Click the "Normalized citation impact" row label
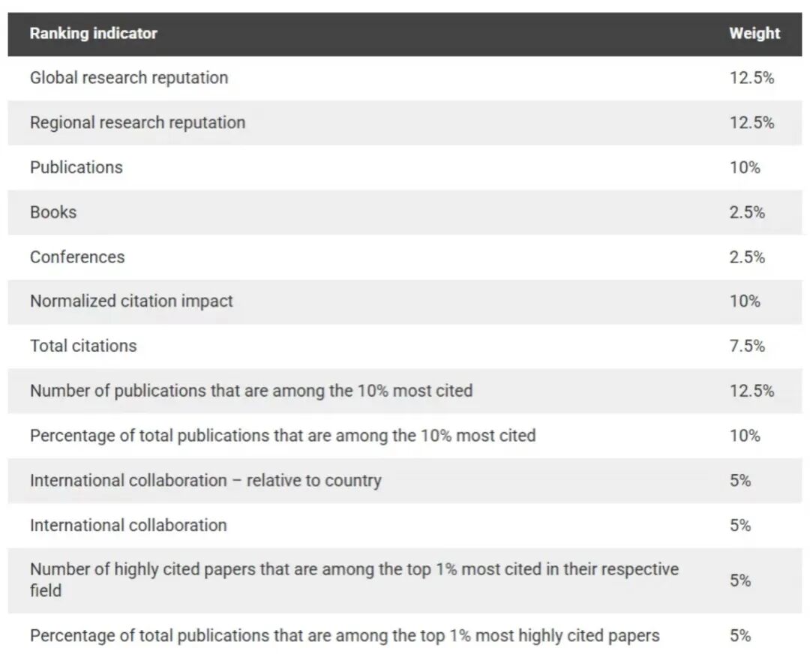 (x=131, y=301)
